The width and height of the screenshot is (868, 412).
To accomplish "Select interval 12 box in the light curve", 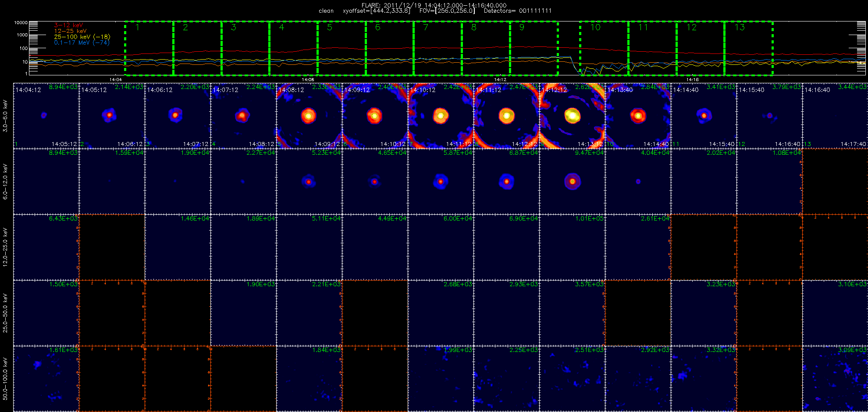I will tap(700, 48).
